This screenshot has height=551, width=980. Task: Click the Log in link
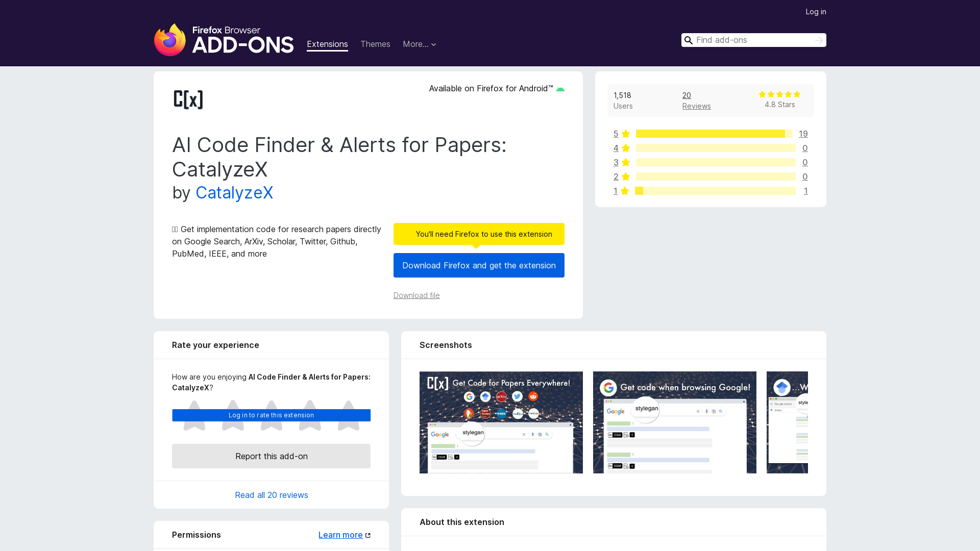pyautogui.click(x=816, y=12)
